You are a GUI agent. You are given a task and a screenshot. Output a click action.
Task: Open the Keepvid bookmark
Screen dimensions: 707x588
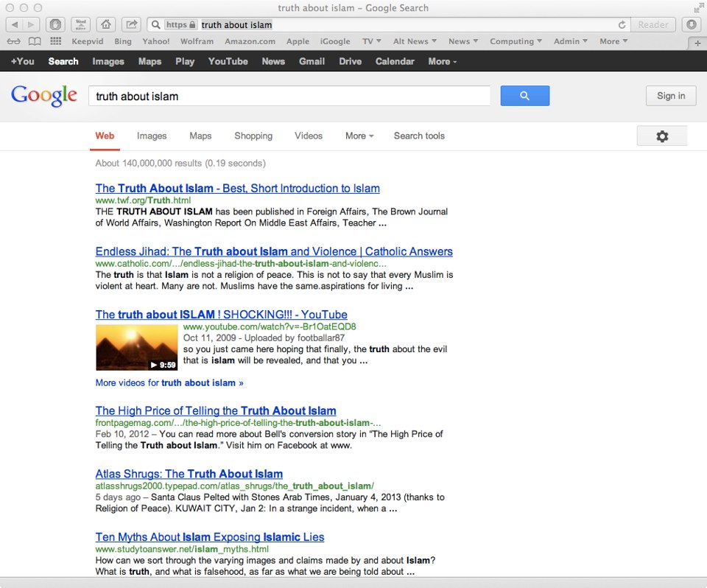pos(88,41)
